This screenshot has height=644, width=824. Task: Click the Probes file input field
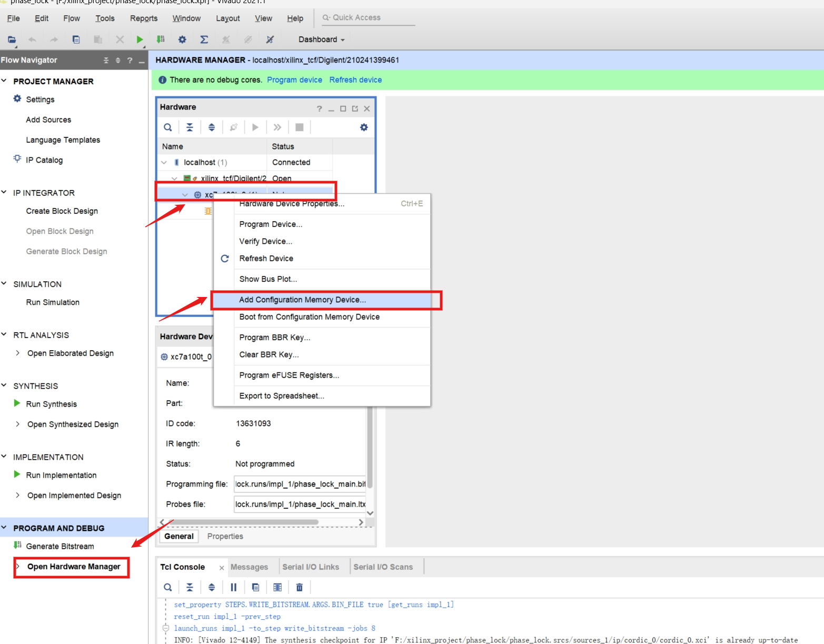[x=300, y=504]
